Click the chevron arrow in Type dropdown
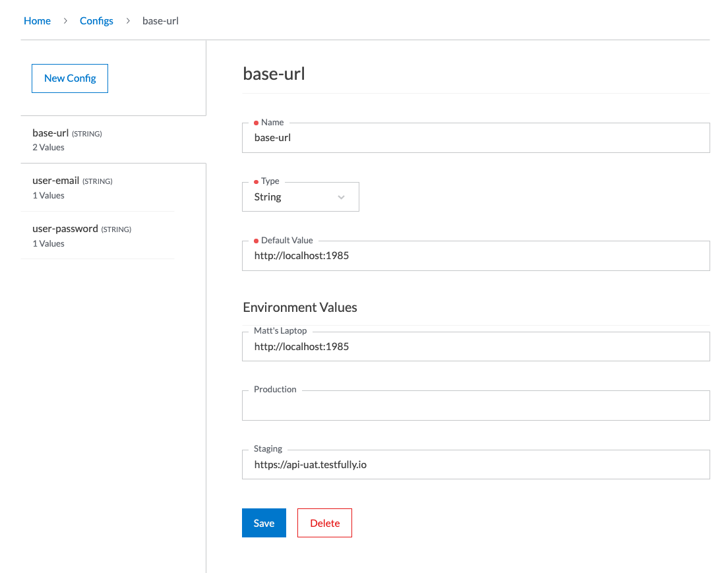Viewport: 728px width, 573px height. pyautogui.click(x=342, y=197)
